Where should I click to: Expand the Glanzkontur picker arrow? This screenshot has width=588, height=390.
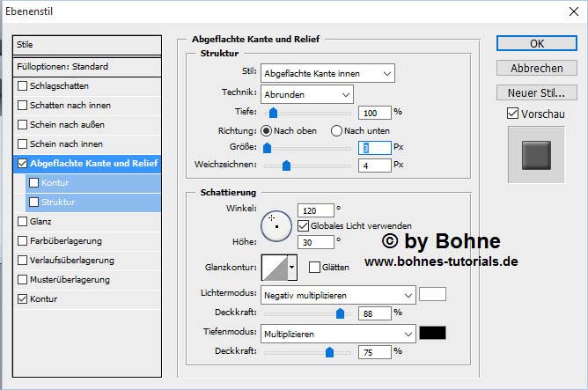pos(292,266)
